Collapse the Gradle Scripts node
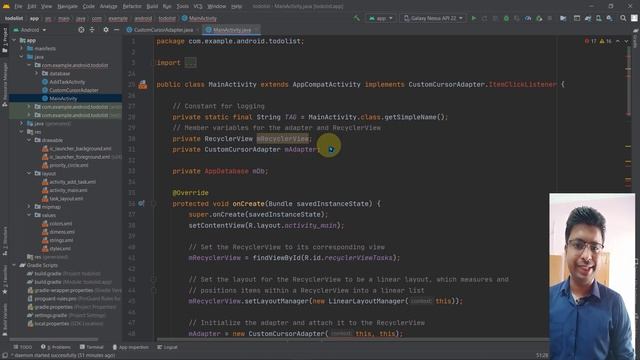Viewport: 640px width, 360px height. [x=14, y=265]
